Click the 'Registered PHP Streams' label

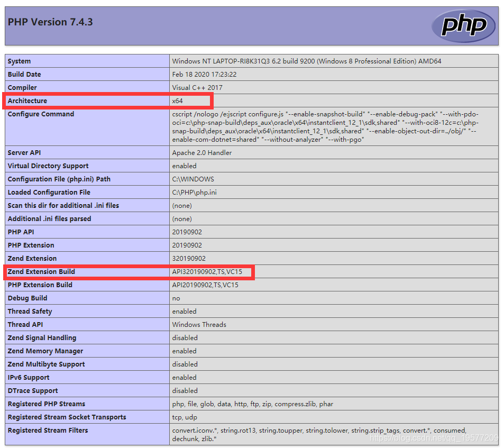[47, 404]
